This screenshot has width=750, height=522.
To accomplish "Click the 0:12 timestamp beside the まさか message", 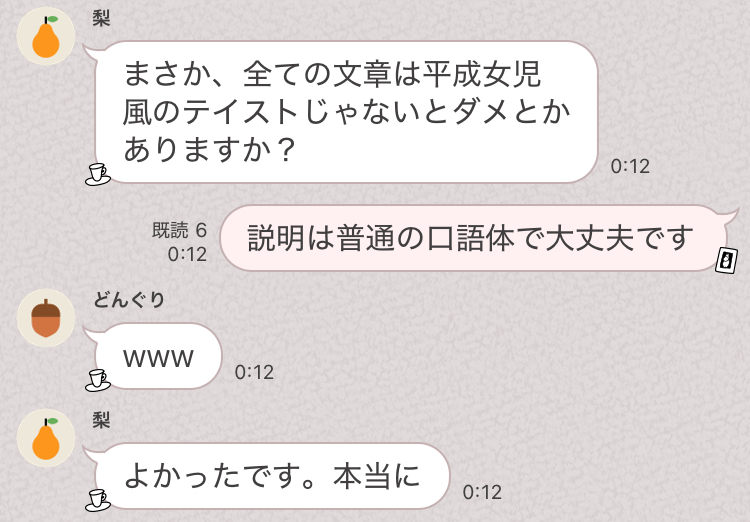I will click(x=630, y=166).
